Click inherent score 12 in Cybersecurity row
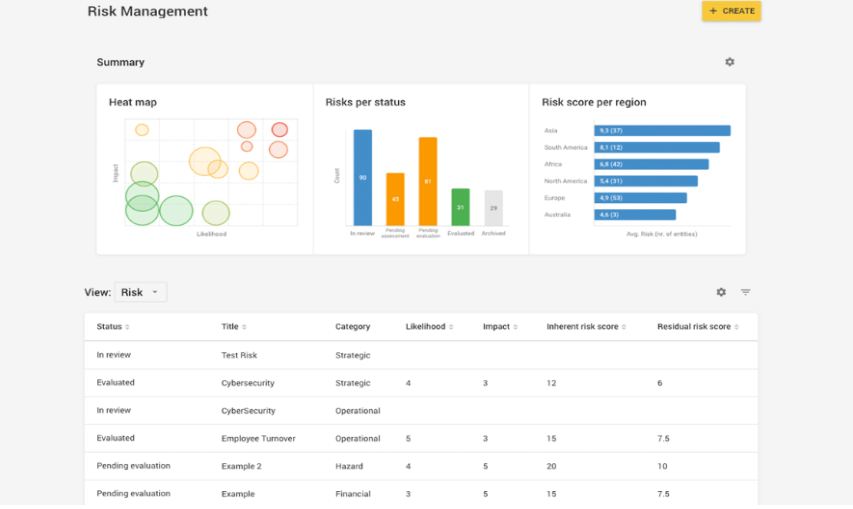Viewport: 853px width, 509px height. pos(551,383)
